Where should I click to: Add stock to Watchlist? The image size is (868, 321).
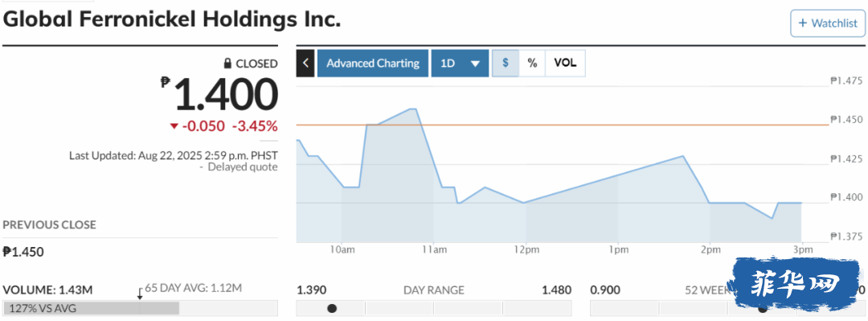[828, 23]
